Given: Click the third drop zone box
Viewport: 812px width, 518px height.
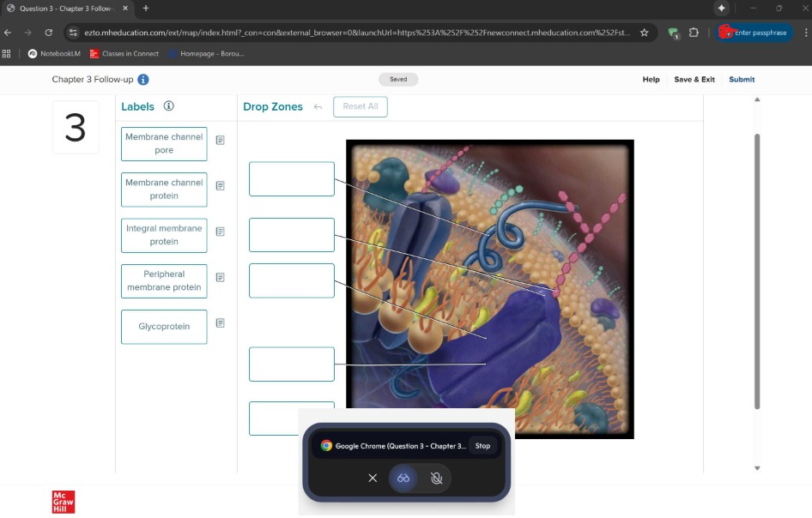Looking at the screenshot, I should [x=292, y=280].
